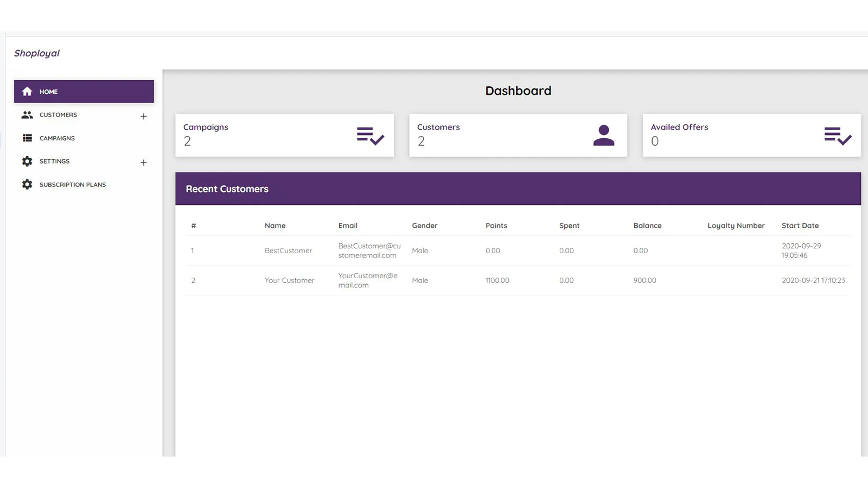This screenshot has width=868, height=488.
Task: Go to the Home menu item
Action: click(x=49, y=92)
